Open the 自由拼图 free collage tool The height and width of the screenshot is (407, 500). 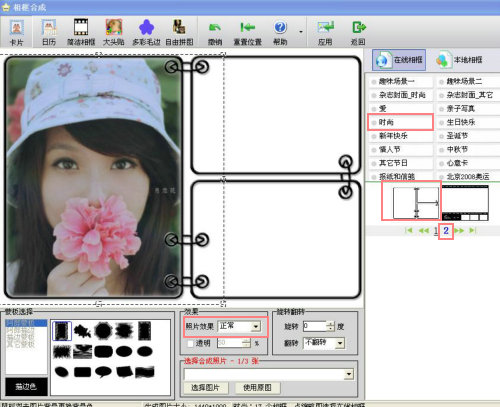[179, 32]
